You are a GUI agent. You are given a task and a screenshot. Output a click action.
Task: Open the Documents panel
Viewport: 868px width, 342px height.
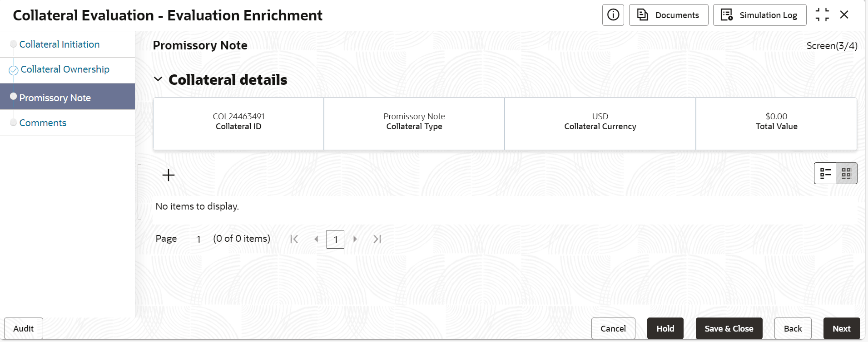tap(669, 15)
